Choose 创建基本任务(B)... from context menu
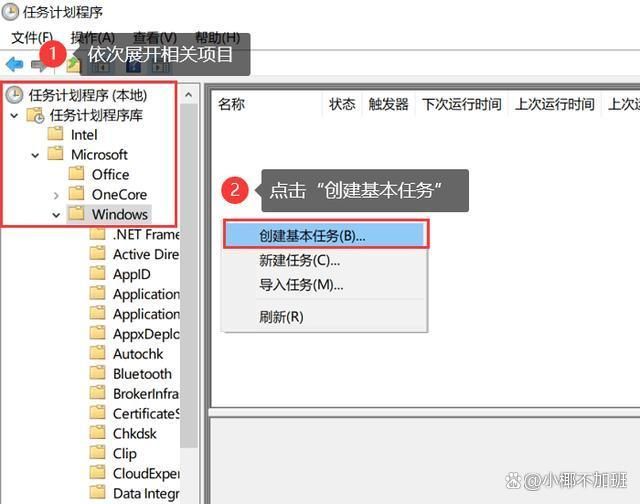The width and height of the screenshot is (640, 504). 326,235
